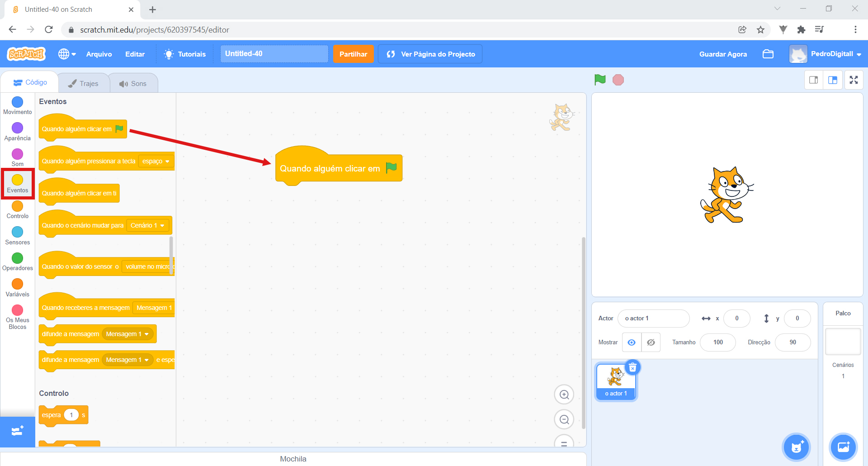Image resolution: width=868 pixels, height=466 pixels.
Task: Open the Editar menu
Action: (x=135, y=54)
